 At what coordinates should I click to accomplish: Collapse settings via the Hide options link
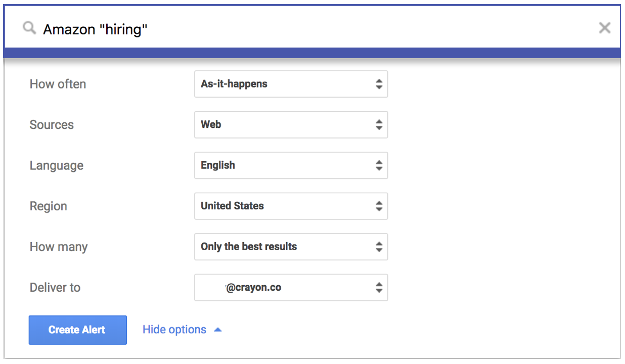(174, 330)
